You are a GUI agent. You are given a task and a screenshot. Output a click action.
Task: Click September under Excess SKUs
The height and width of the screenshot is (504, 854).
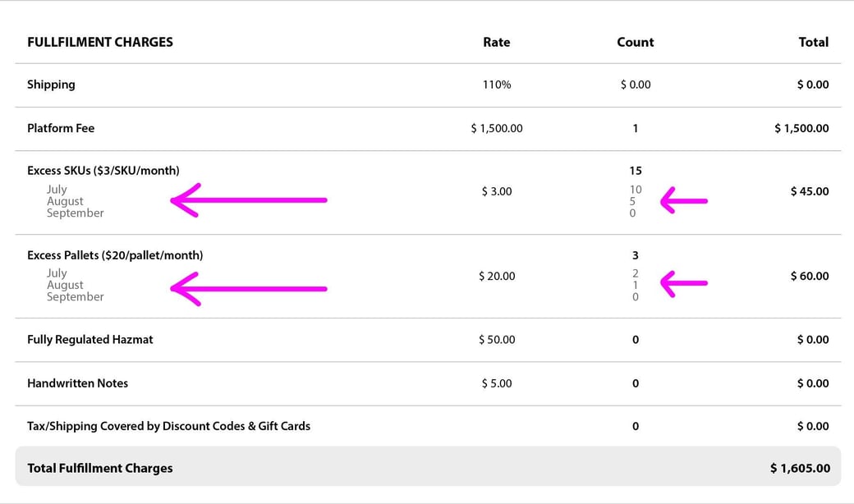coord(76,213)
